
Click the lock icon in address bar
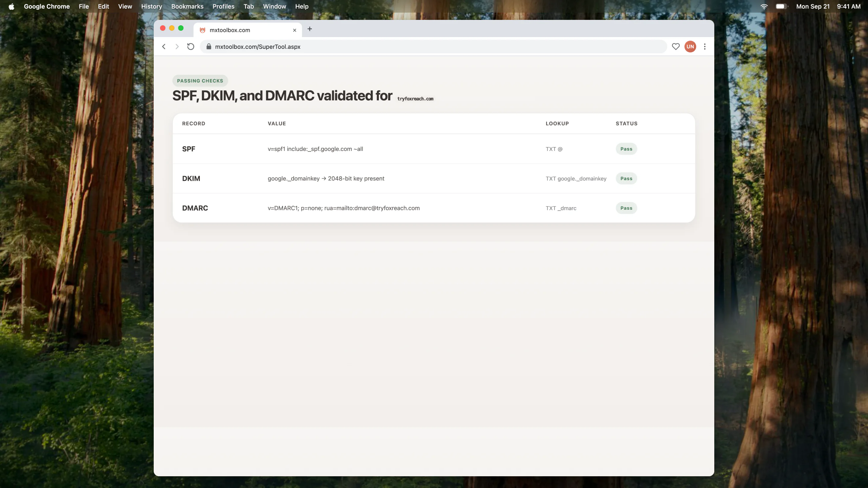click(x=209, y=46)
